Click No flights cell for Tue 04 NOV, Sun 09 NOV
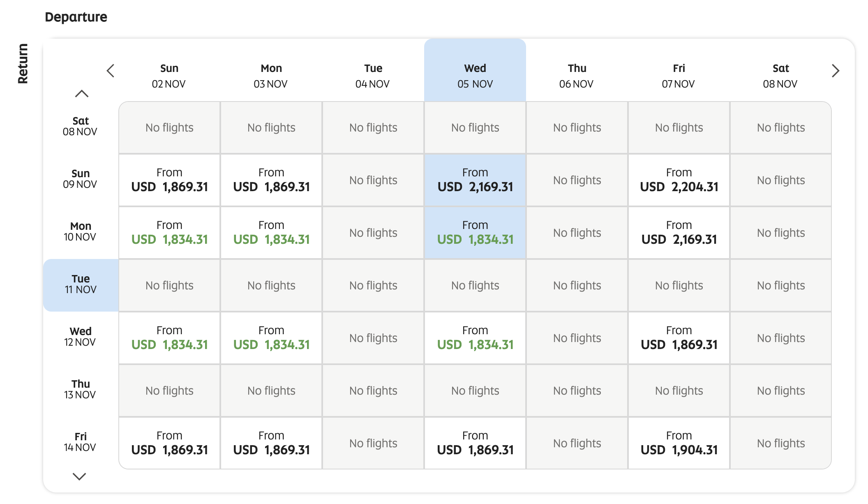This screenshot has height=504, width=868. tap(373, 180)
